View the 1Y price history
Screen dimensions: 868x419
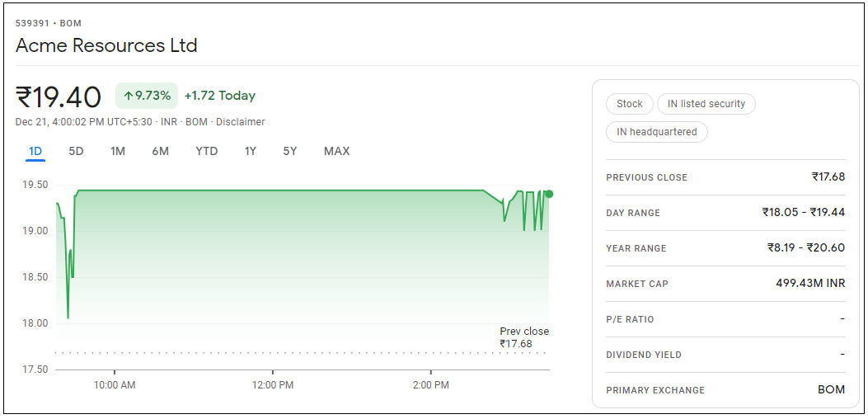pyautogui.click(x=250, y=151)
